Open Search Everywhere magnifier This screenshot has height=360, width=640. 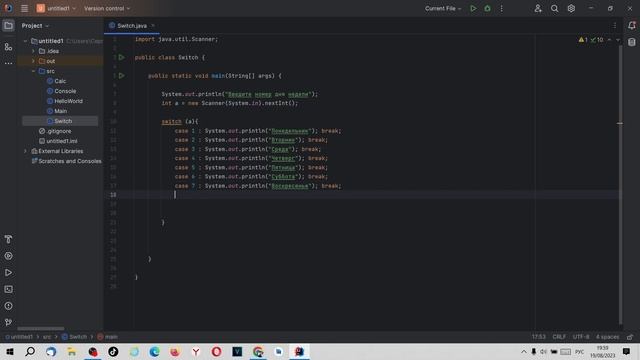click(x=554, y=8)
